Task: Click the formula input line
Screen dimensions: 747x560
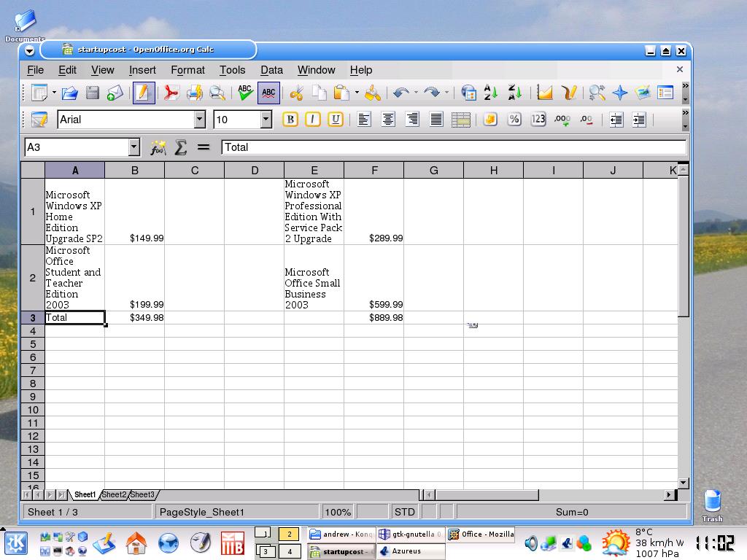Action: click(x=452, y=147)
